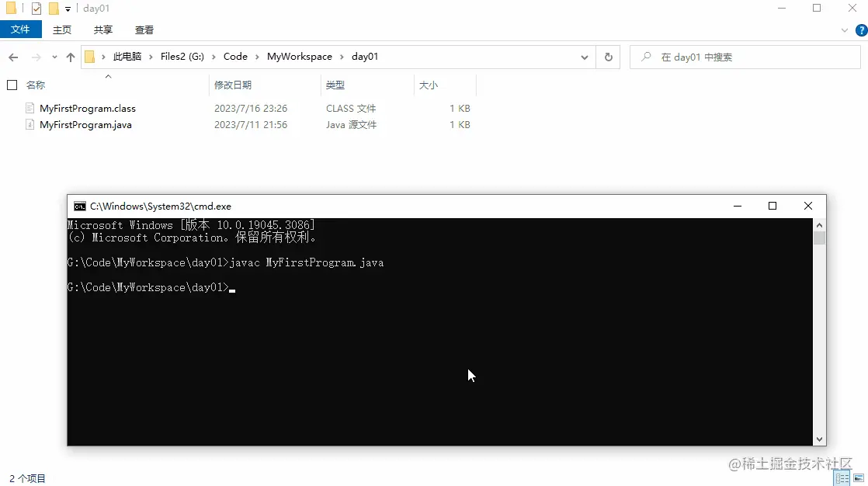Image resolution: width=868 pixels, height=486 pixels.
Task: Expand the ribbon chevron
Action: click(844, 30)
